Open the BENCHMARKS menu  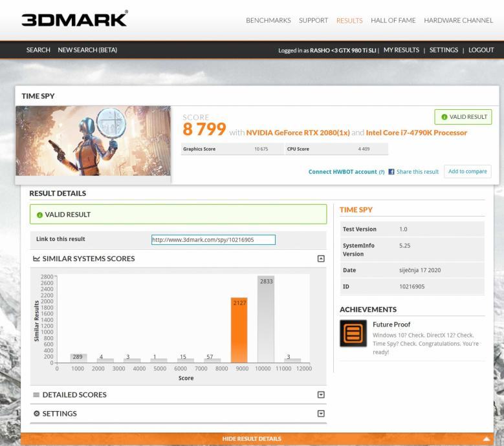point(268,20)
